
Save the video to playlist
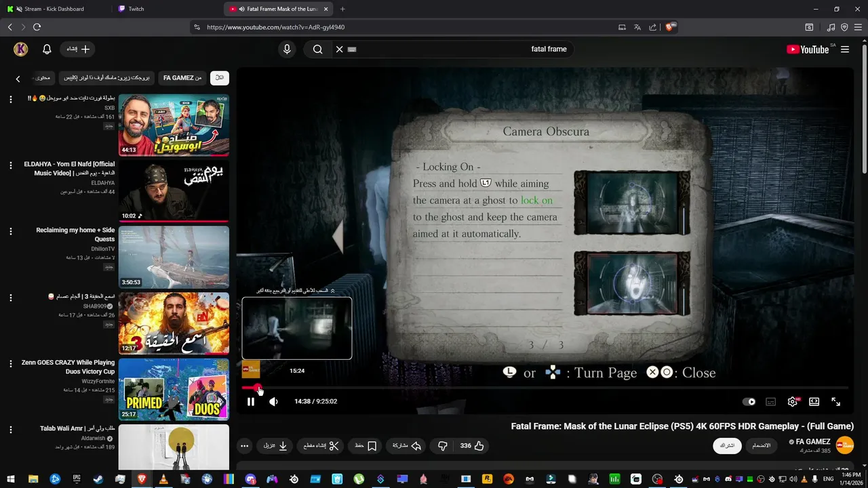click(366, 446)
